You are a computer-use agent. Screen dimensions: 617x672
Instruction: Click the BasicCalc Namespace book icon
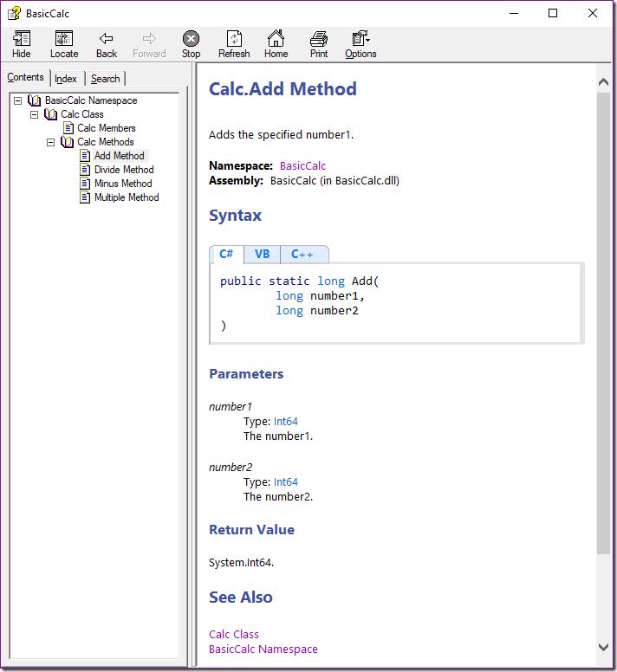pos(35,100)
